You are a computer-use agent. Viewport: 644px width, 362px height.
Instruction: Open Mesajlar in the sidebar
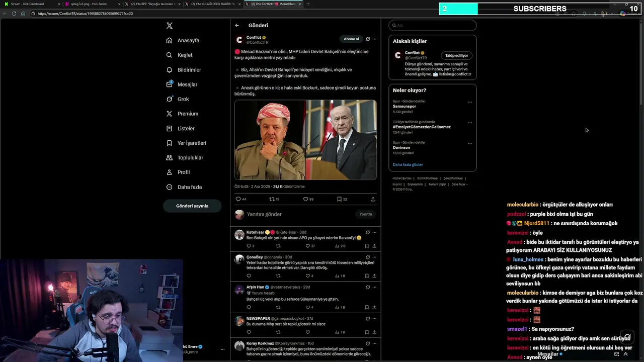(x=182, y=84)
